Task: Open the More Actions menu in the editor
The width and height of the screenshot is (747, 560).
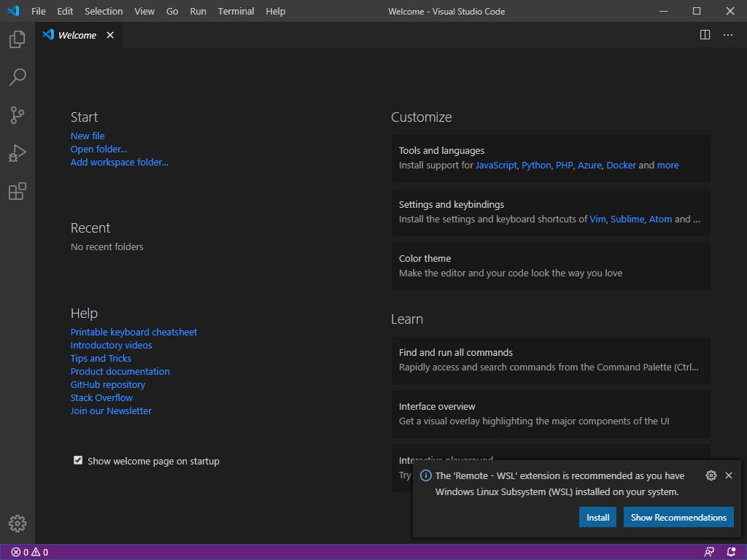Action: (x=727, y=34)
